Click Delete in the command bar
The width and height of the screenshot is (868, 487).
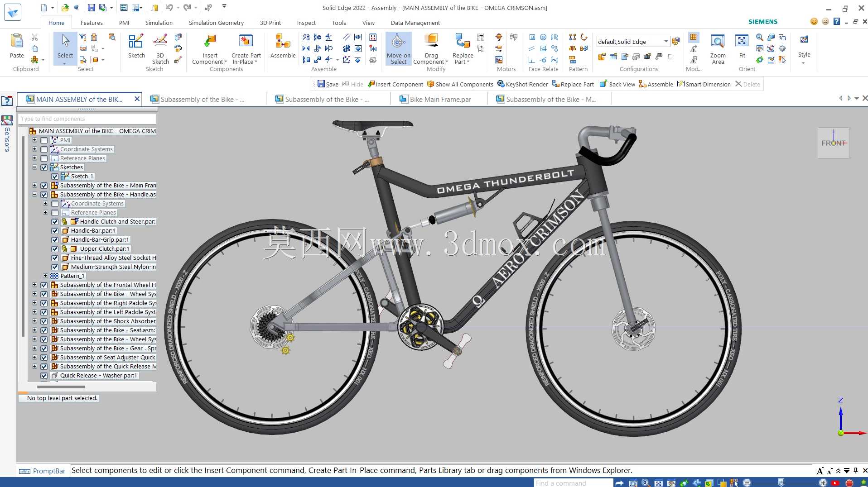tap(747, 84)
